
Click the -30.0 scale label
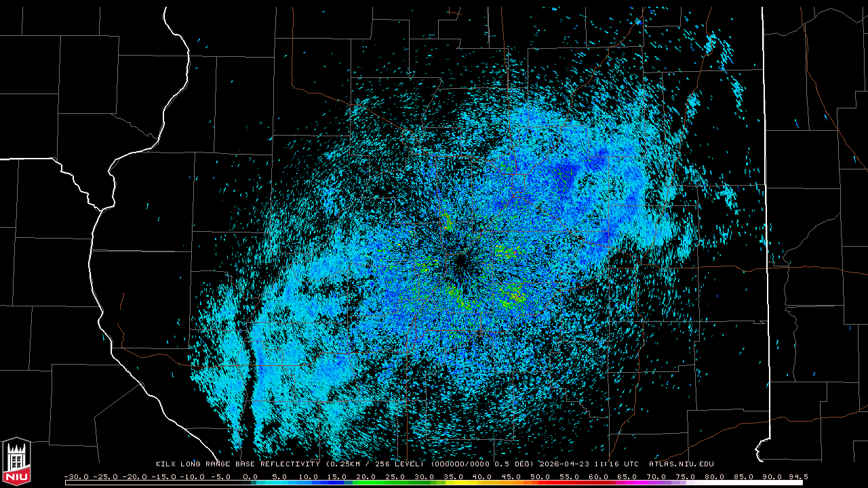pyautogui.click(x=77, y=476)
